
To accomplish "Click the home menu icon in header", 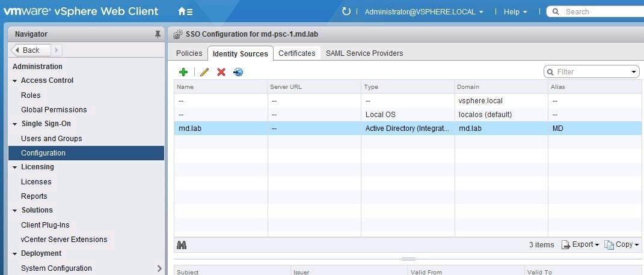I will [185, 11].
